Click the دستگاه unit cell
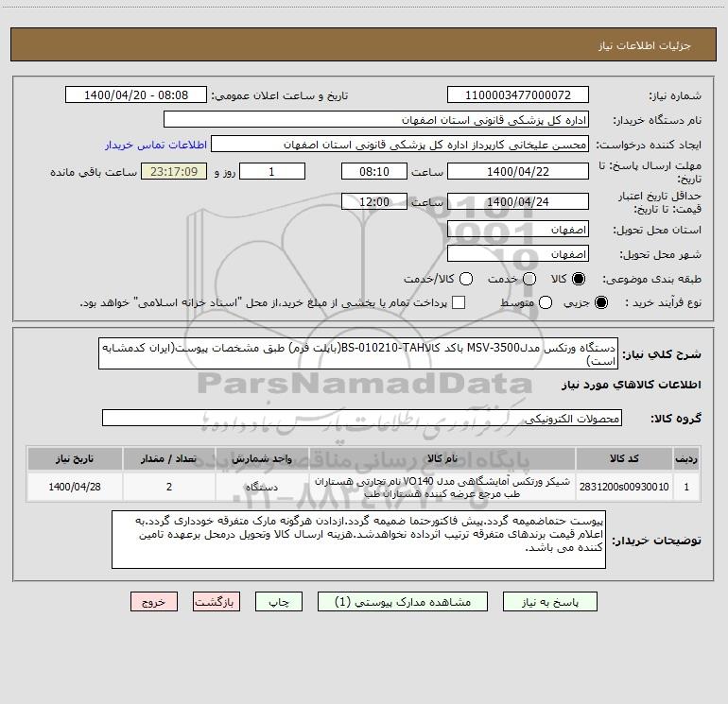This screenshot has width=728, height=704. point(262,487)
